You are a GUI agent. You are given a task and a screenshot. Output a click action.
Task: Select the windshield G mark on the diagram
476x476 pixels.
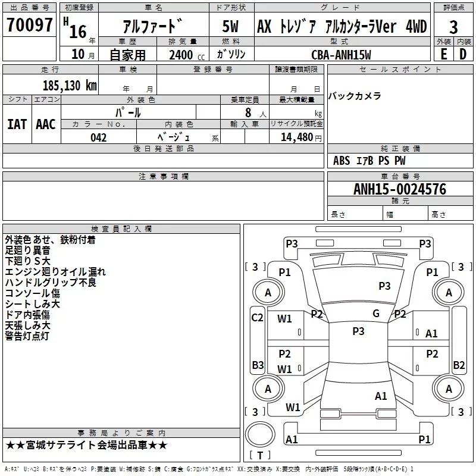tap(376, 313)
